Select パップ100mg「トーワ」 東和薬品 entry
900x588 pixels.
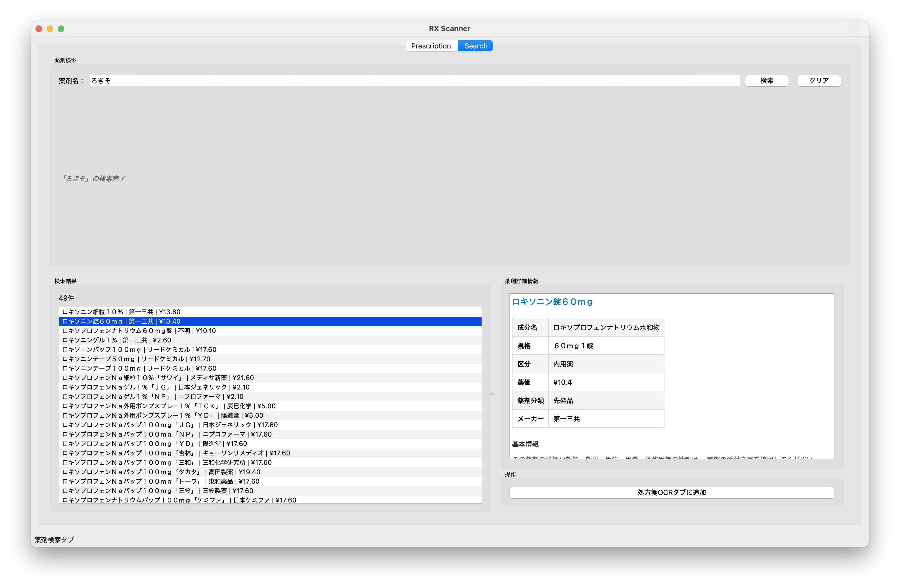point(161,481)
